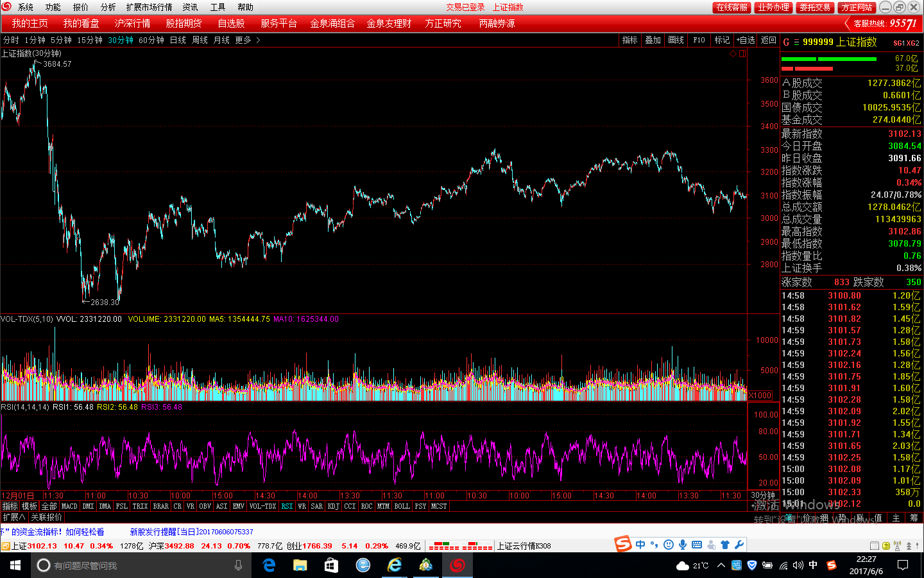The width and height of the screenshot is (924, 578).
Task: Click the document list icon in status bar
Action: click(x=873, y=546)
